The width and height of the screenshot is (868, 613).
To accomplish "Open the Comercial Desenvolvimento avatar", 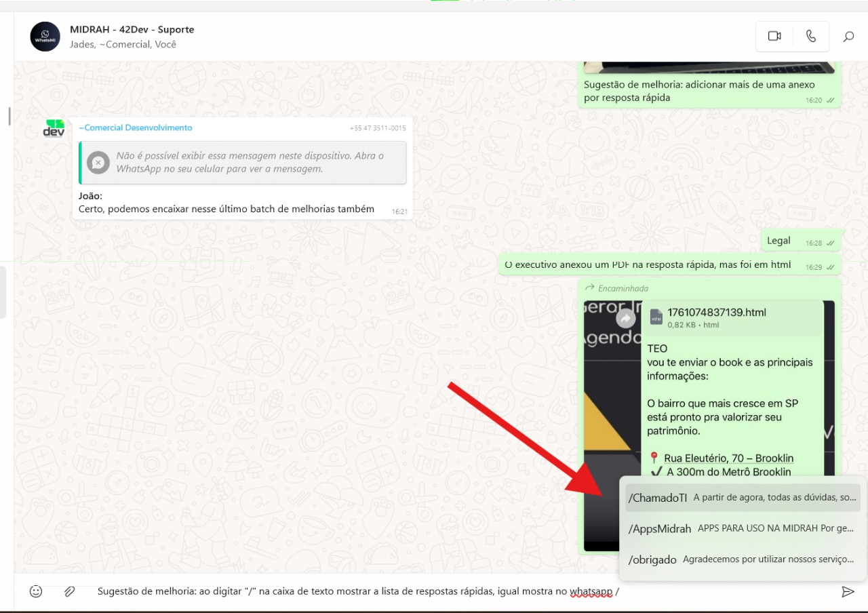I will (54, 129).
